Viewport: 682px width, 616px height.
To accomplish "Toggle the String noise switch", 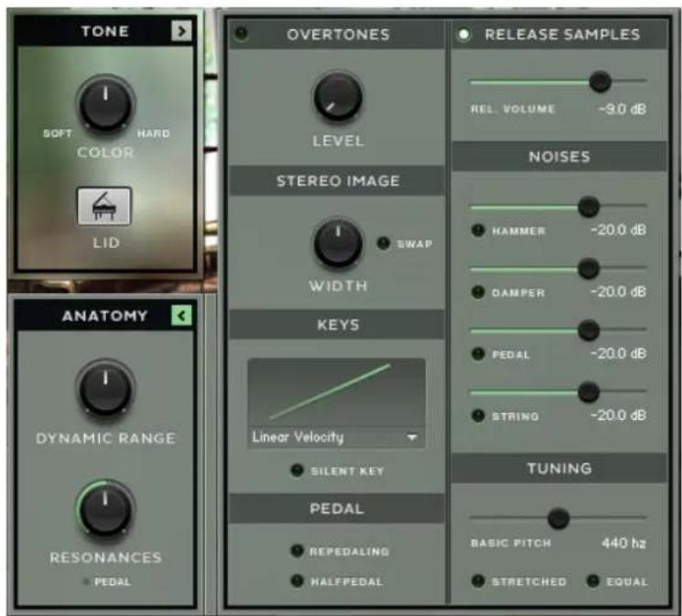I will click(x=478, y=416).
